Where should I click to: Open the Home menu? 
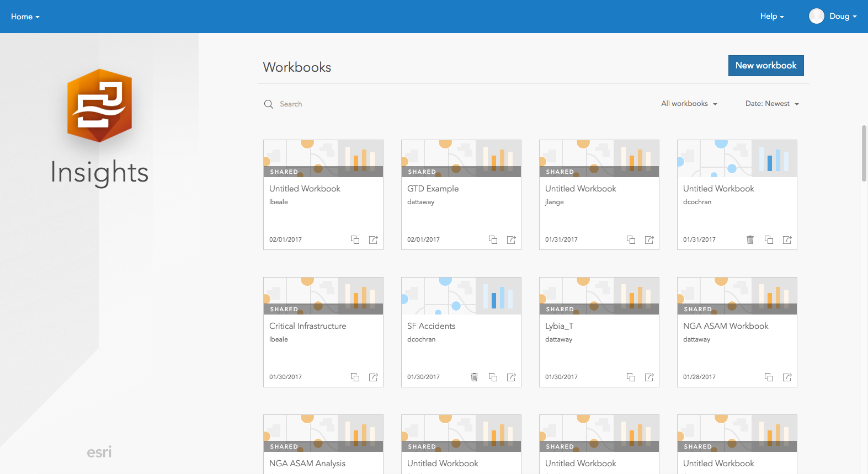pos(25,17)
